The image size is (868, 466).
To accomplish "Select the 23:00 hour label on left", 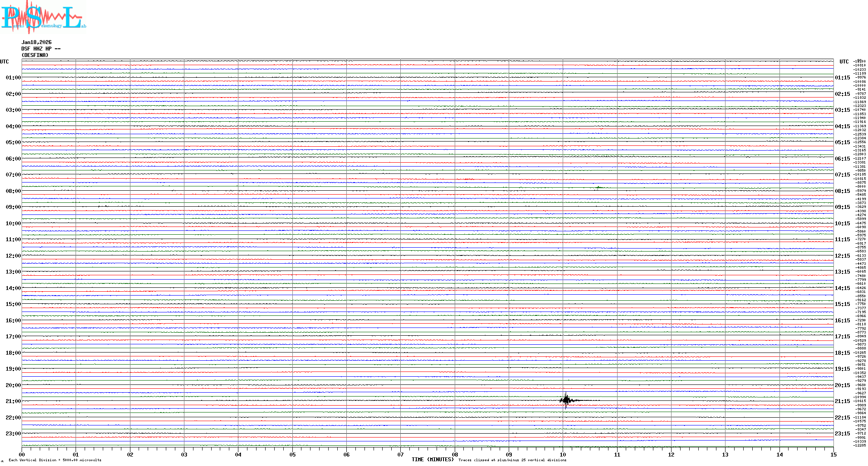I will pos(13,434).
